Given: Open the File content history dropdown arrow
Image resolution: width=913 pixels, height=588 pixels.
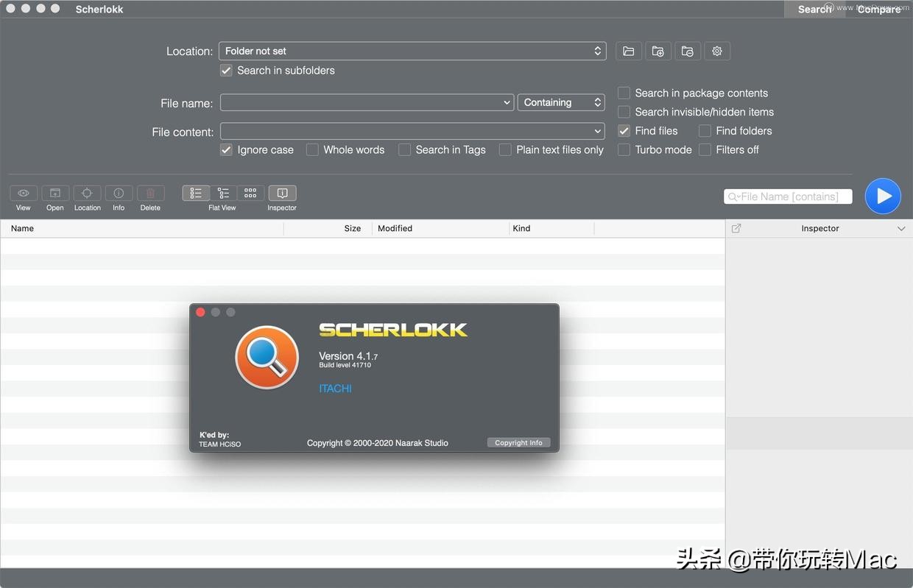Looking at the screenshot, I should 598,131.
